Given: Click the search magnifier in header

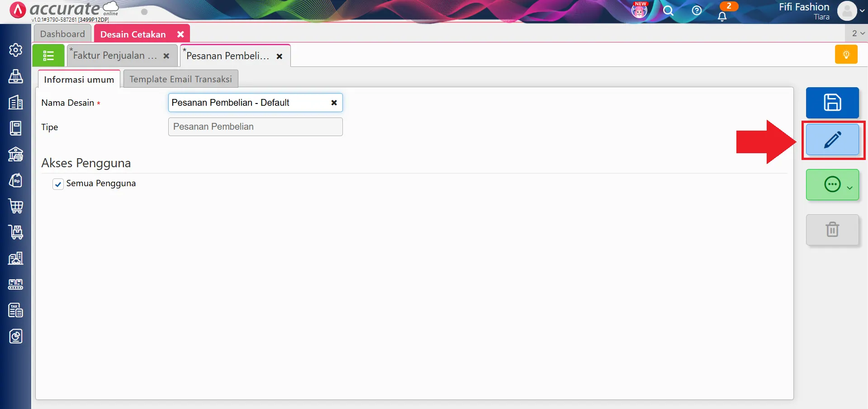Looking at the screenshot, I should tap(668, 11).
